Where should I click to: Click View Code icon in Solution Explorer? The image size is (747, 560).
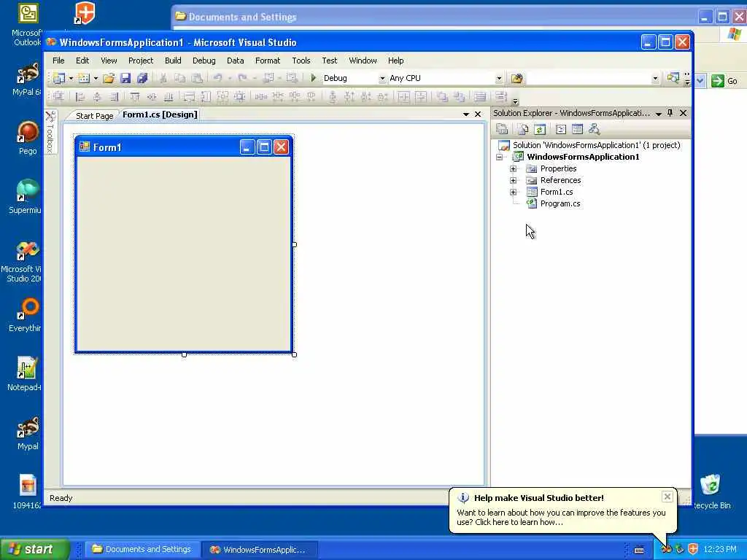click(561, 129)
